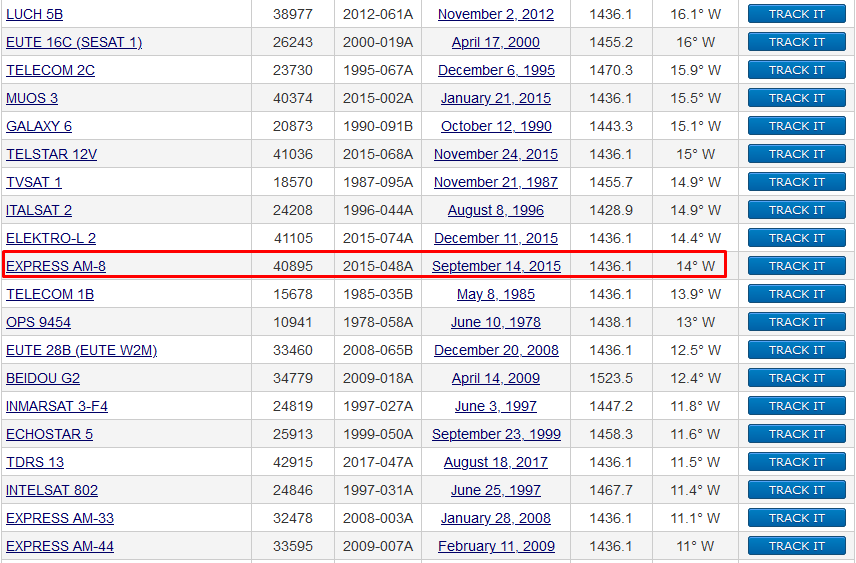Open the GALAXY 6 satellite link

point(39,126)
